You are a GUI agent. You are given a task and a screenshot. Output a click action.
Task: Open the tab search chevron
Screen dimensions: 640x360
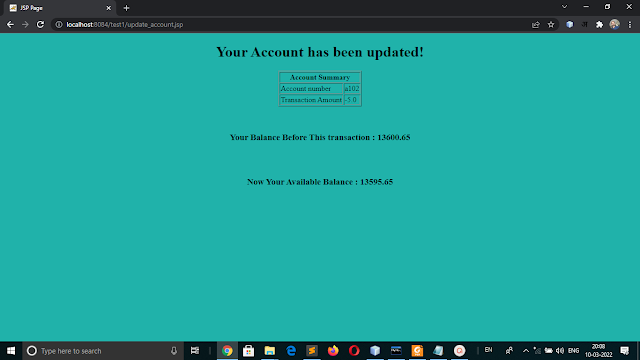(564, 7)
